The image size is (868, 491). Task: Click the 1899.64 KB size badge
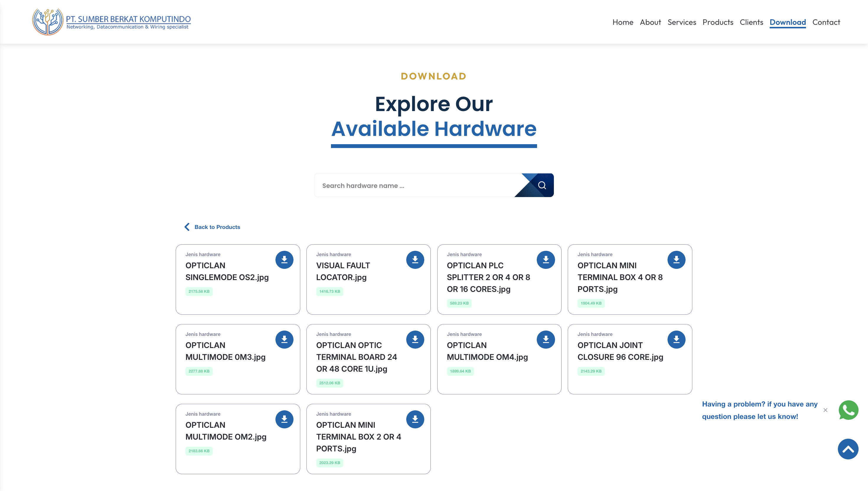(x=460, y=371)
